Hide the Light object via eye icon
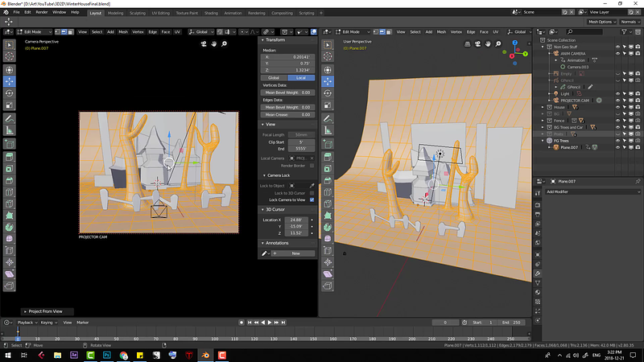Viewport: 644px width, 362px height. (x=617, y=93)
